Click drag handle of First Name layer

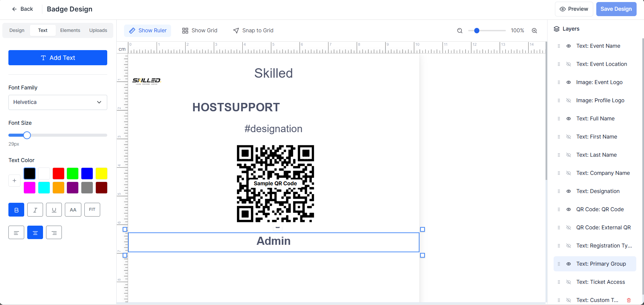(x=559, y=137)
